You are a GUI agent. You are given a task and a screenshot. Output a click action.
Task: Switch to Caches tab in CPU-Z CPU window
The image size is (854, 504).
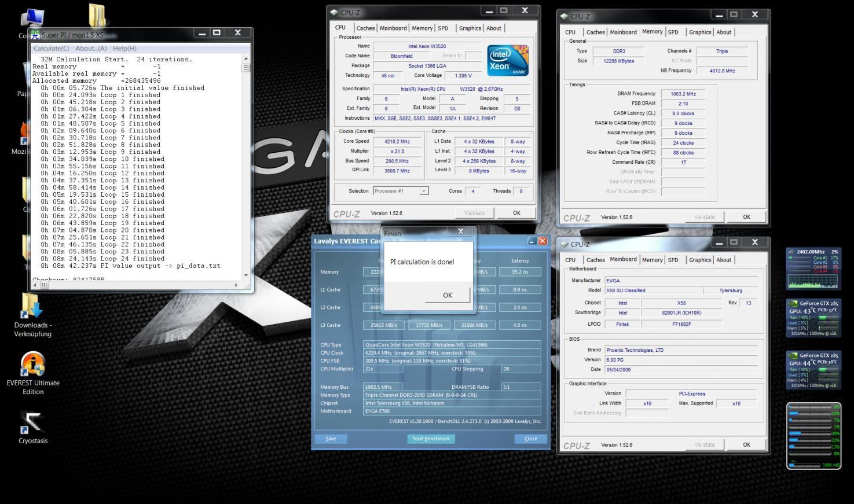pos(365,28)
